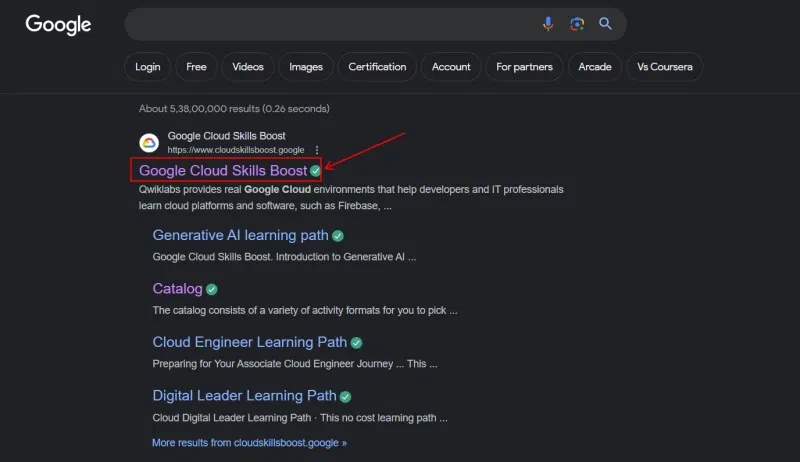This screenshot has height=462, width=800.
Task: Open the Catalog sitelink
Action: [178, 289]
